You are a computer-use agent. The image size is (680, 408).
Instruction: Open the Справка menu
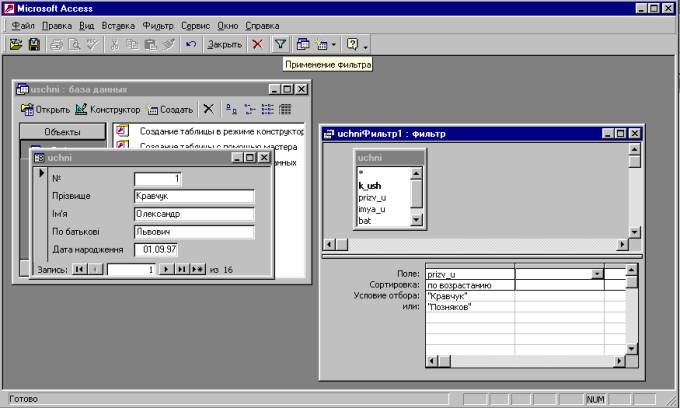pyautogui.click(x=262, y=26)
